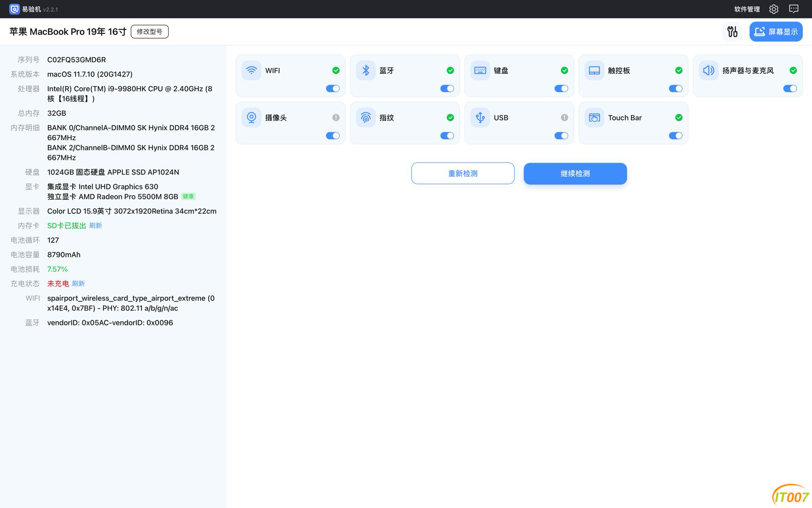
Task: Open the settings gear in title bar
Action: [773, 9]
